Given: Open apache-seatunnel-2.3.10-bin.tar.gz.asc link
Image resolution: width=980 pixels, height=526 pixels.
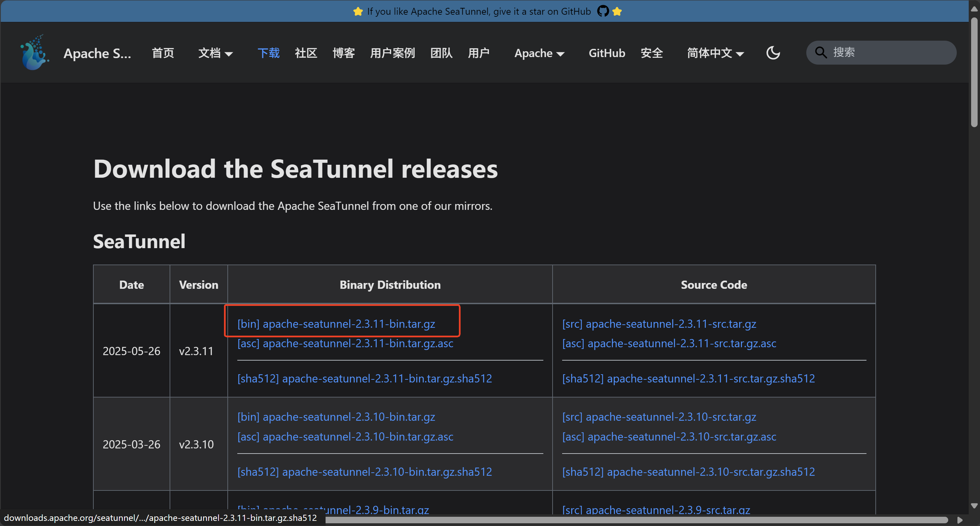Looking at the screenshot, I should point(345,436).
